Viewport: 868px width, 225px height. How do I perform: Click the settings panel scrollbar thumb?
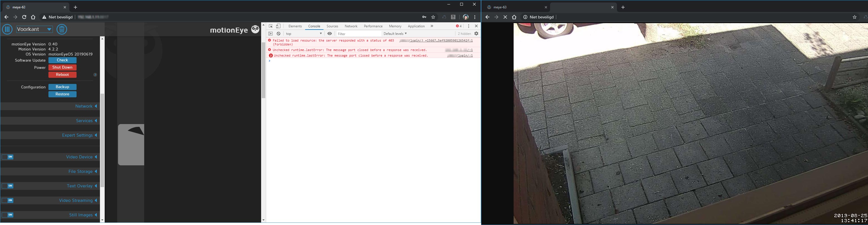pos(102,140)
